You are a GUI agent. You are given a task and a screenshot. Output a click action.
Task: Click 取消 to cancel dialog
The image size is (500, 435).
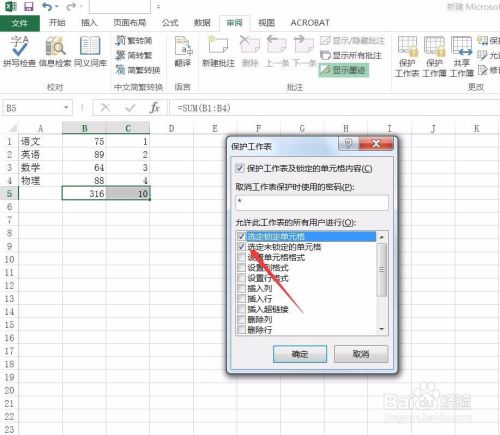[361, 354]
